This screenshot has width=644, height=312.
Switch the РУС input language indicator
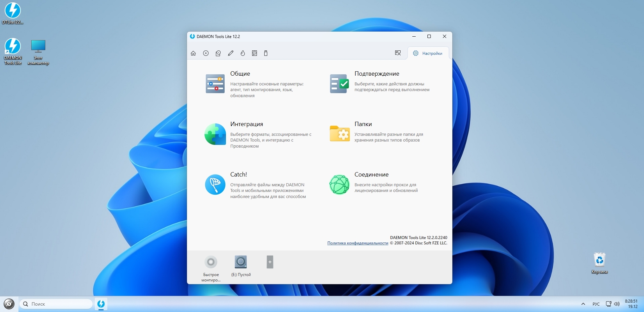click(596, 304)
